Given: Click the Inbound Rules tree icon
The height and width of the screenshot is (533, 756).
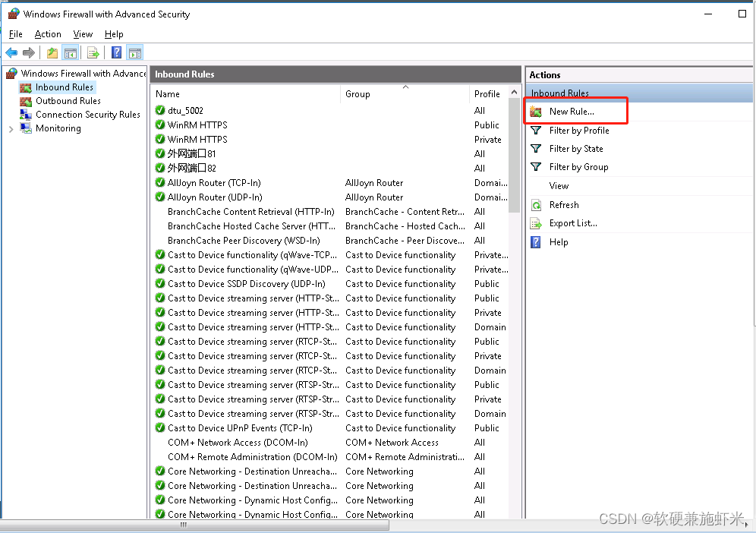Looking at the screenshot, I should (26, 87).
